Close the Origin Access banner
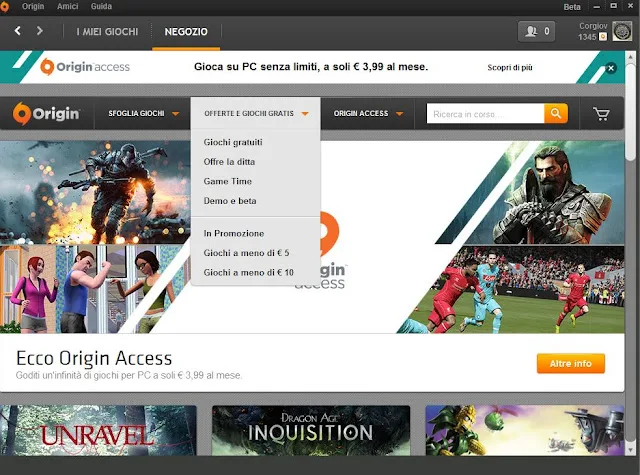Image resolution: width=640 pixels, height=475 pixels. click(x=611, y=68)
